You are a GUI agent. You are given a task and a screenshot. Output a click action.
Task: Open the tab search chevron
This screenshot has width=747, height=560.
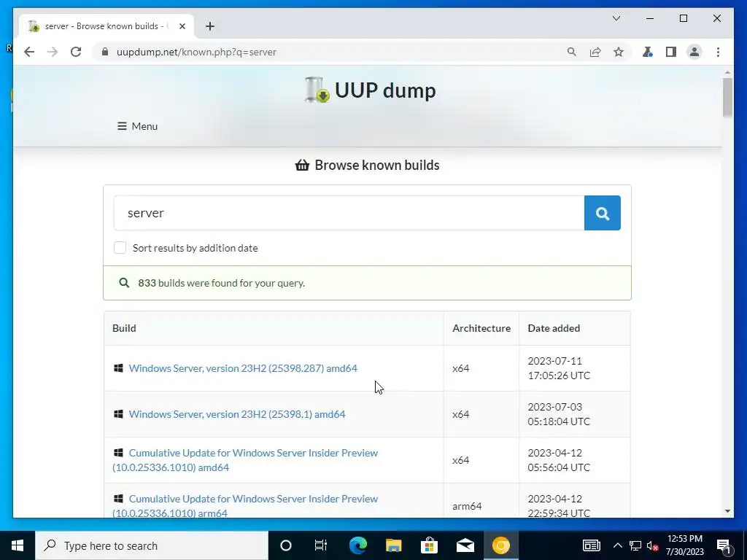pyautogui.click(x=616, y=18)
